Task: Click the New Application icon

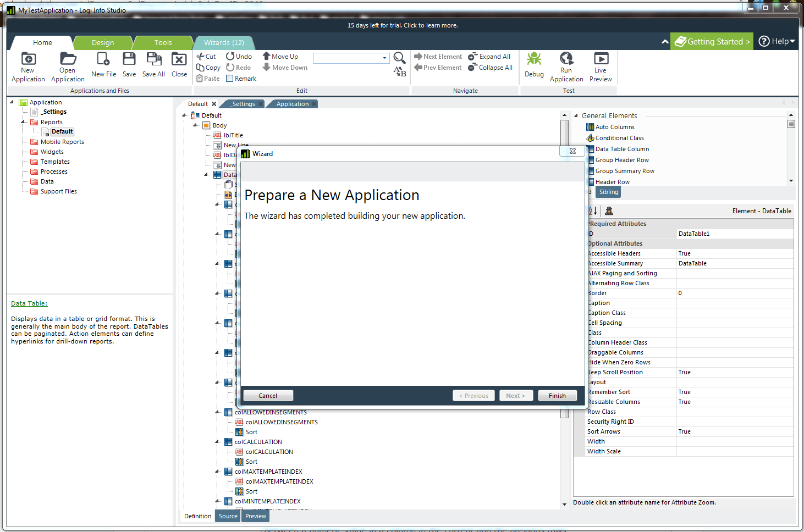Action: (x=28, y=59)
